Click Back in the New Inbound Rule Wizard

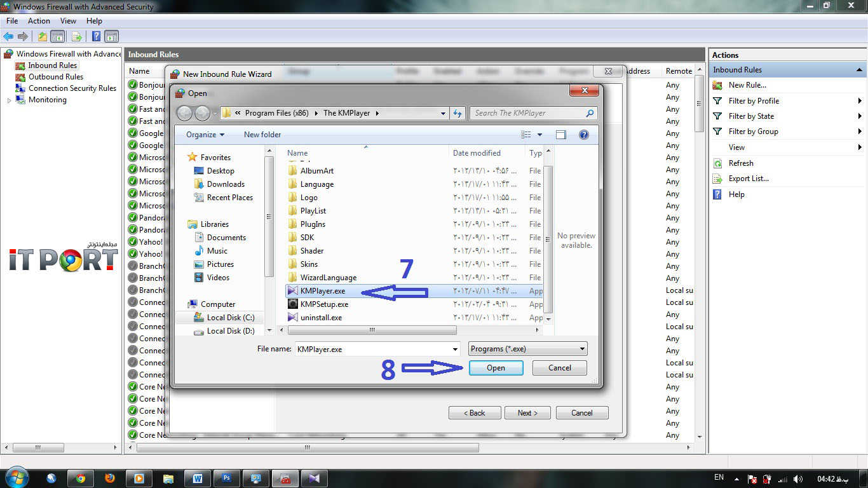point(475,413)
